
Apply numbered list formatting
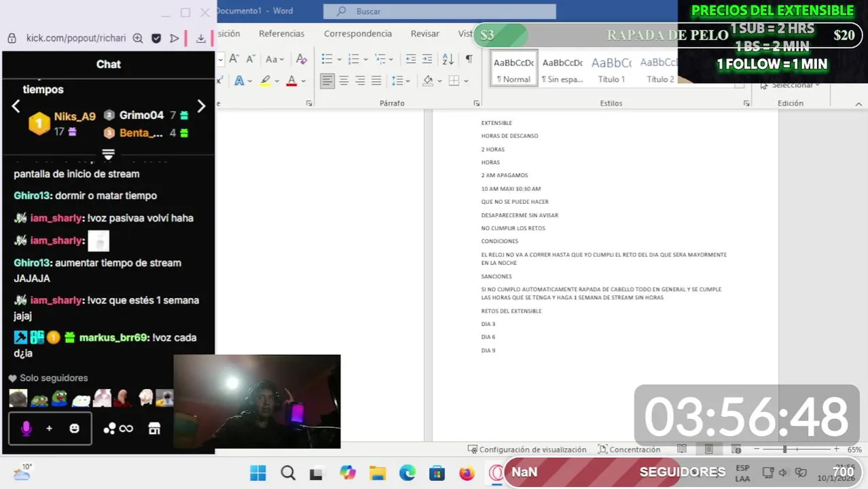click(x=353, y=59)
